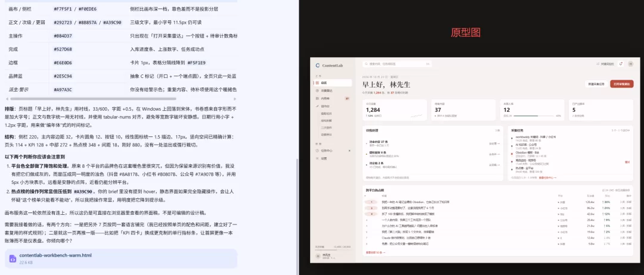Open the 林先生 profile at sidebar bottom
644x275 pixels.
333,256
